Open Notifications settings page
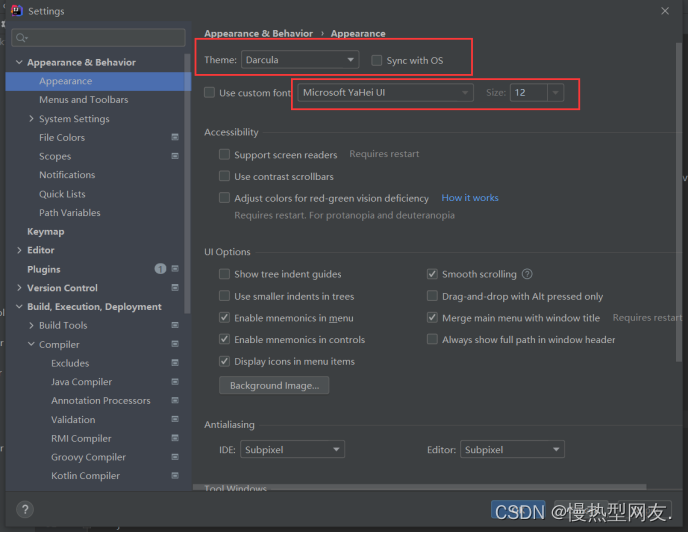688x533 pixels. pos(67,175)
